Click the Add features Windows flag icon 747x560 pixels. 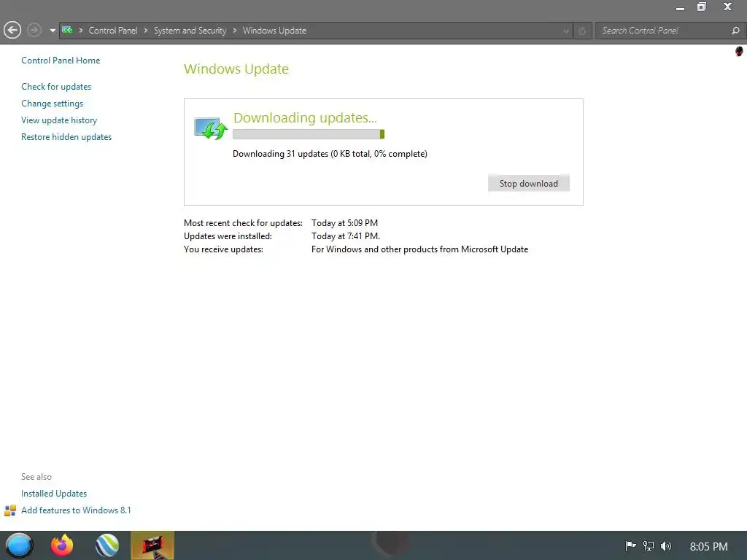tap(10, 510)
